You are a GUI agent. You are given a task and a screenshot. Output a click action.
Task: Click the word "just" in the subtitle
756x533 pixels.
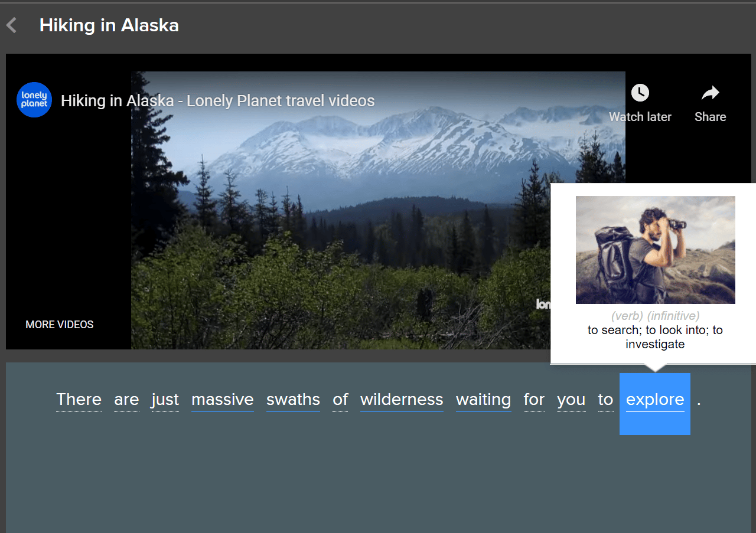click(165, 400)
